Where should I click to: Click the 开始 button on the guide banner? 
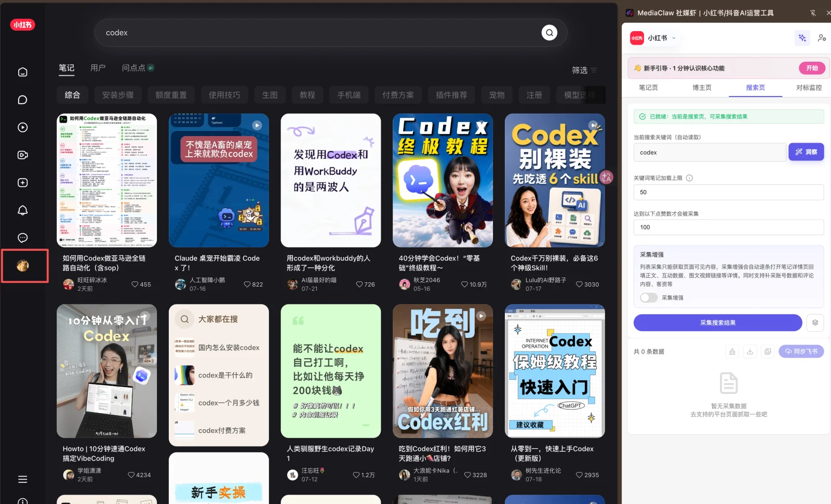[x=812, y=68]
